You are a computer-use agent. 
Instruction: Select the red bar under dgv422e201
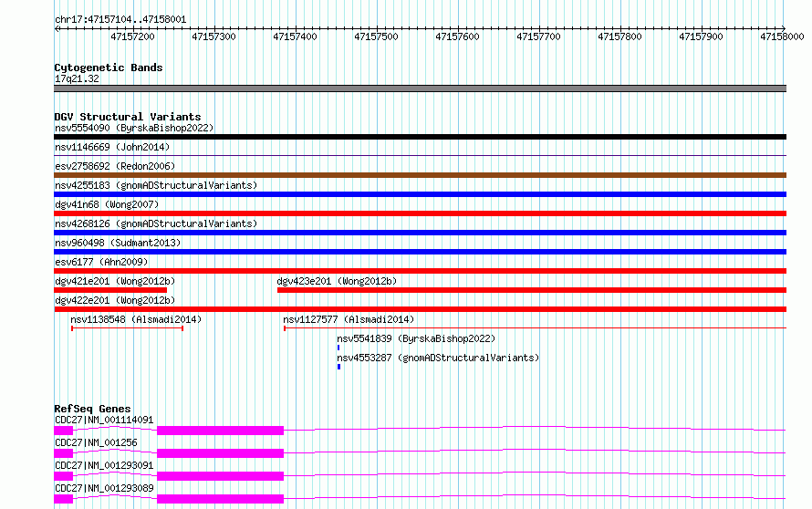420,309
